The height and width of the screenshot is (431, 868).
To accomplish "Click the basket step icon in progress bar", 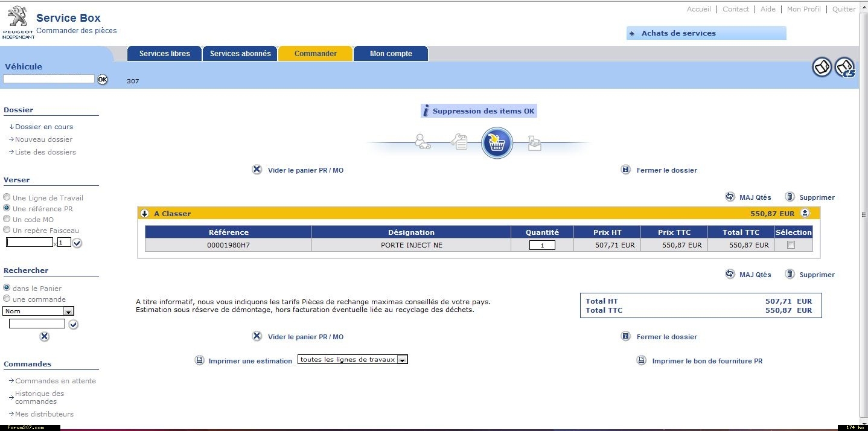I will 496,143.
